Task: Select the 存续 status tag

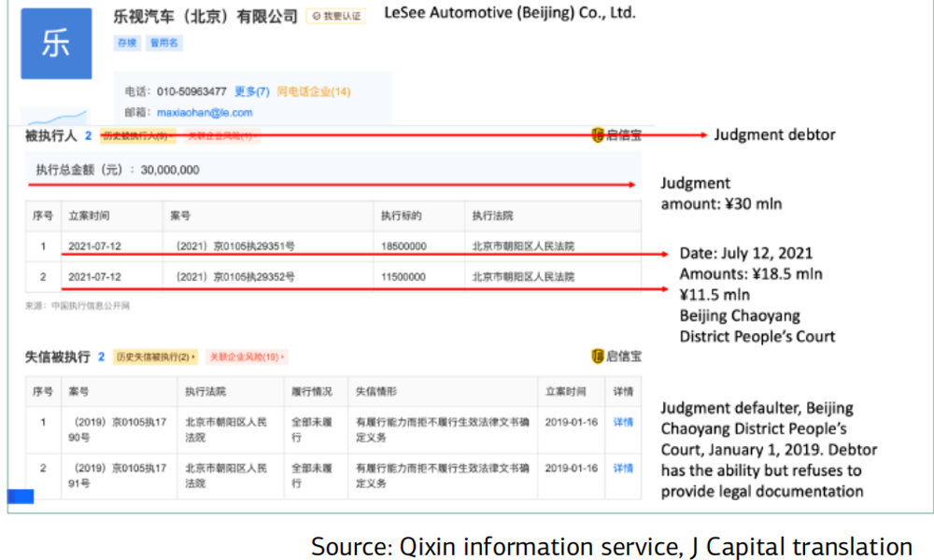Action: [x=126, y=43]
